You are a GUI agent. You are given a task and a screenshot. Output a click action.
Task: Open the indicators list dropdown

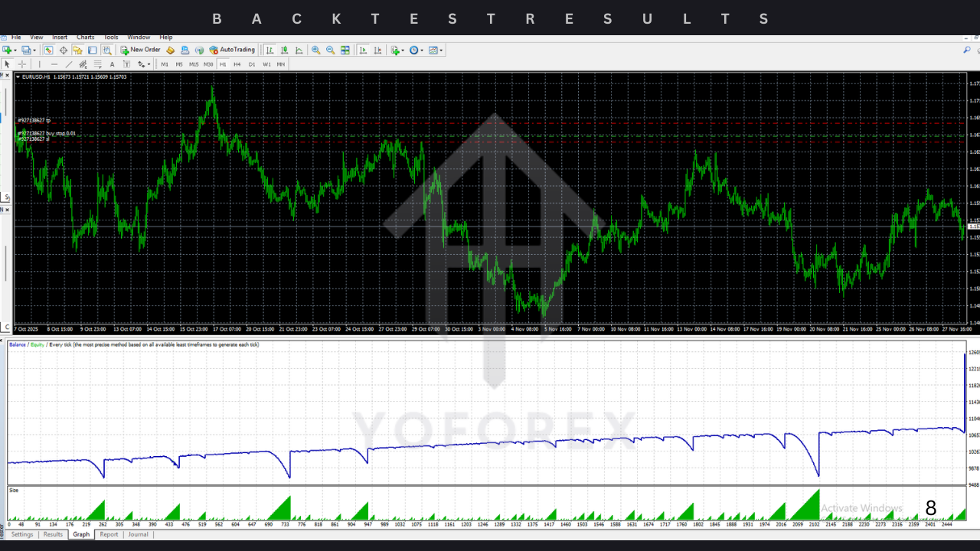[403, 51]
